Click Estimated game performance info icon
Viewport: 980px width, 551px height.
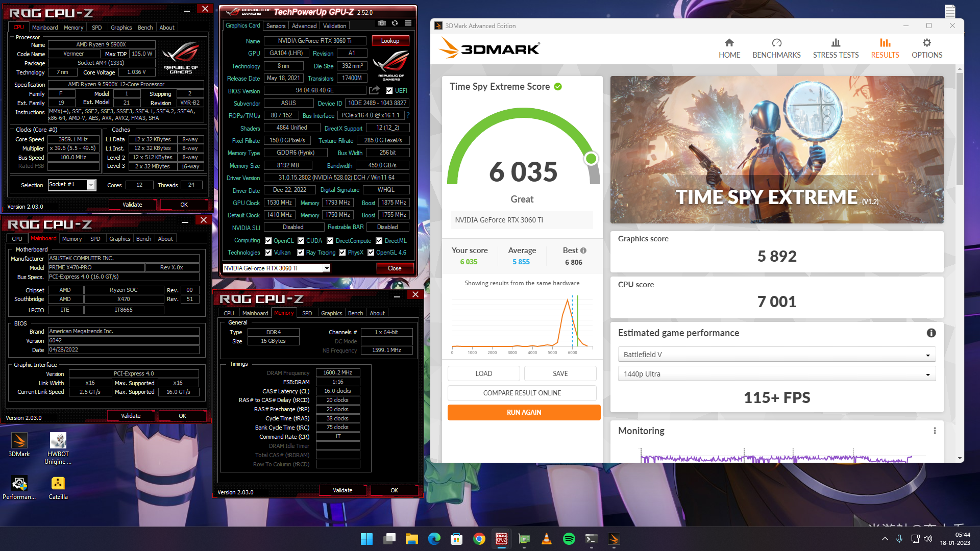(931, 333)
